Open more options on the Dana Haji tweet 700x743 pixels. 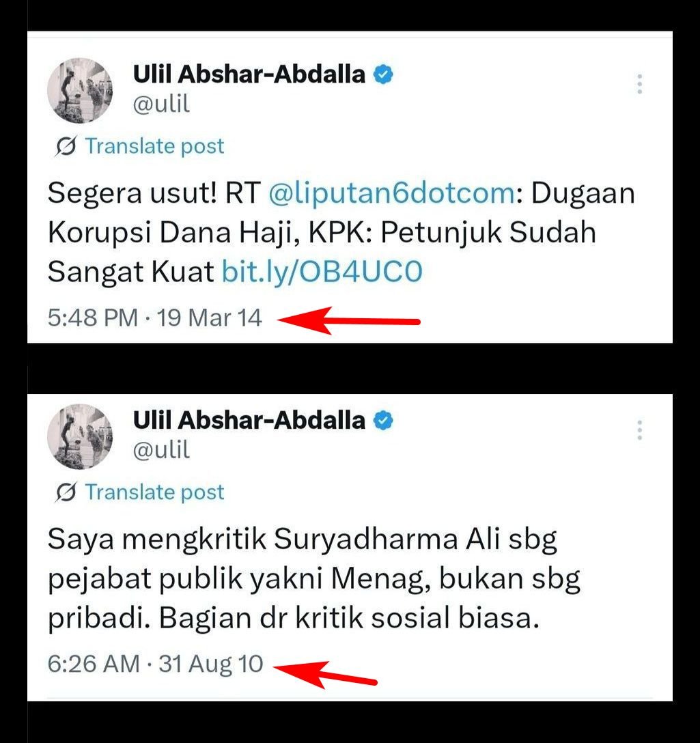pyautogui.click(x=639, y=85)
